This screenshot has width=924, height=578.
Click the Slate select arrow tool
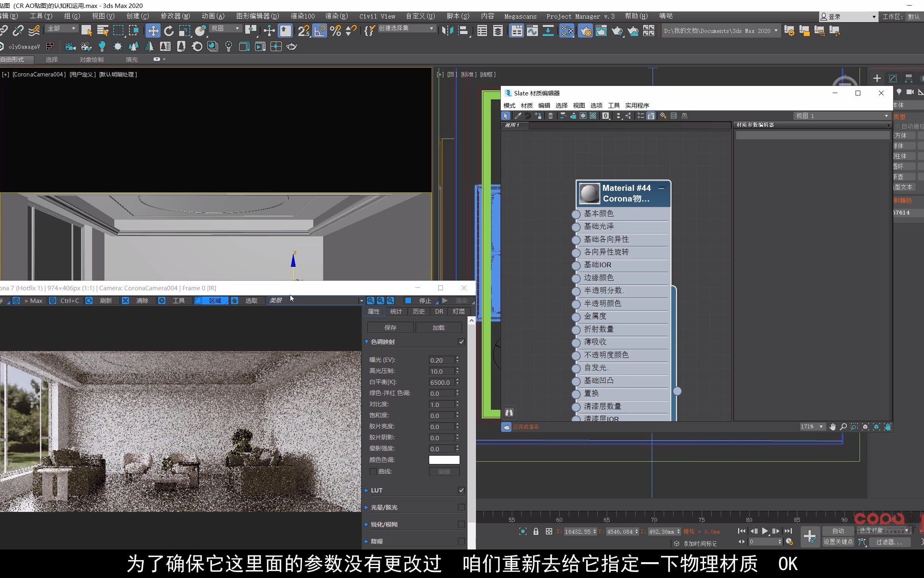(506, 116)
